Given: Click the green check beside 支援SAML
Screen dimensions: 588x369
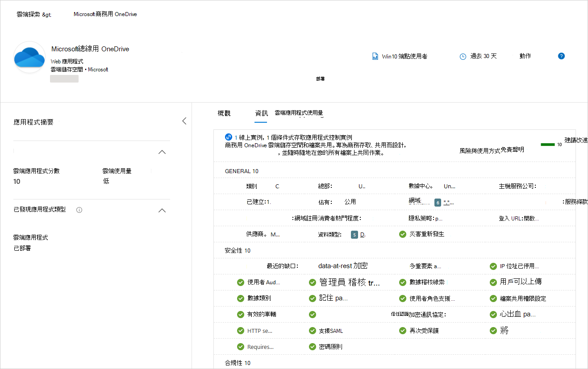Looking at the screenshot, I should pyautogui.click(x=313, y=331).
